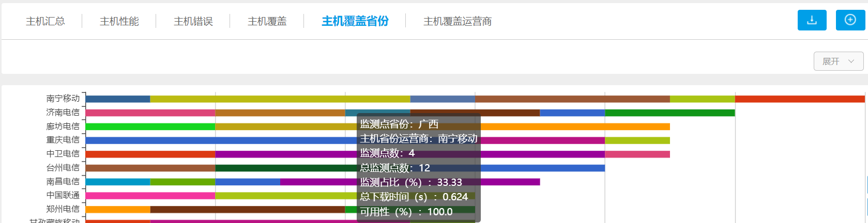Select the 主机错误 tab
Viewport: 868px width, 223px height.
coord(193,21)
